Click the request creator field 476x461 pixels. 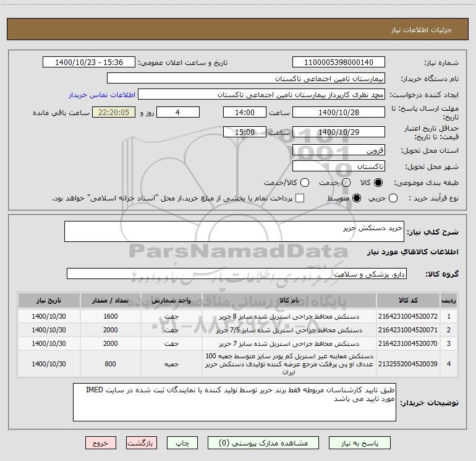261,95
